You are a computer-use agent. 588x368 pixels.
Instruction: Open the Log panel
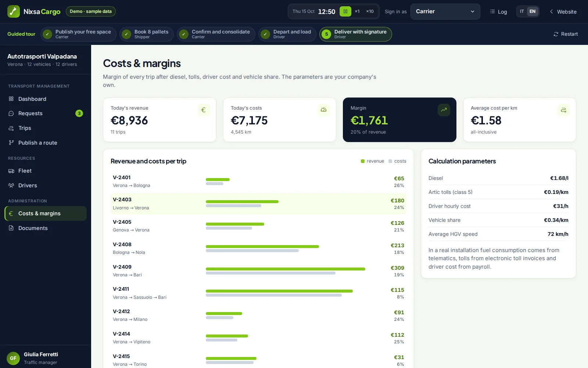click(498, 12)
